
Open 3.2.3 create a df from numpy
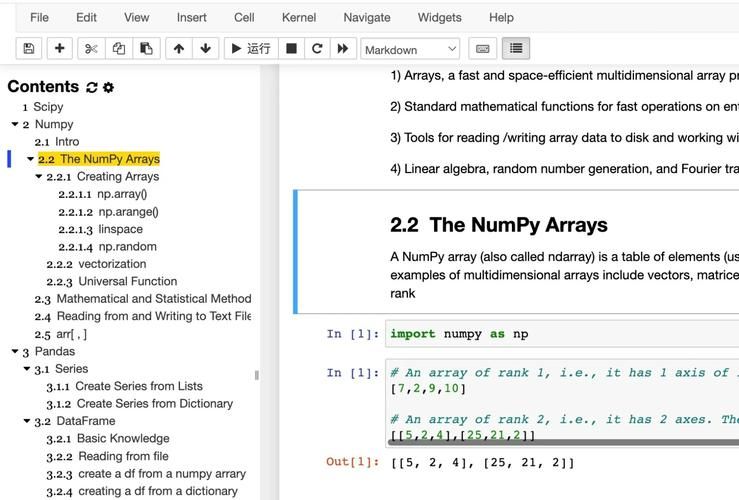click(146, 474)
